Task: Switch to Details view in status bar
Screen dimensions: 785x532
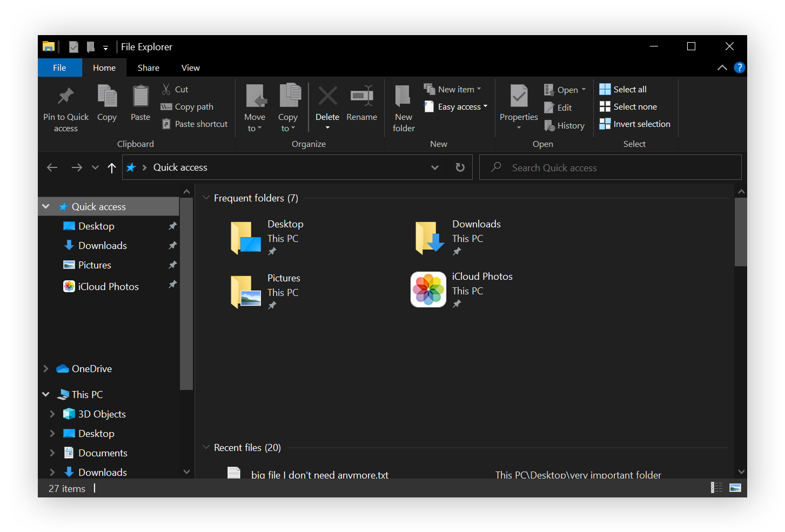Action: tap(717, 488)
